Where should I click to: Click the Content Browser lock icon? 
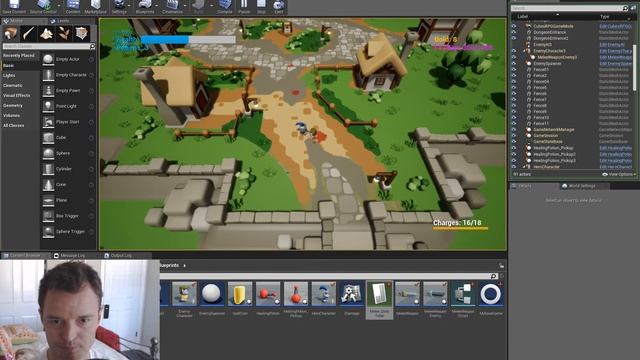click(501, 266)
